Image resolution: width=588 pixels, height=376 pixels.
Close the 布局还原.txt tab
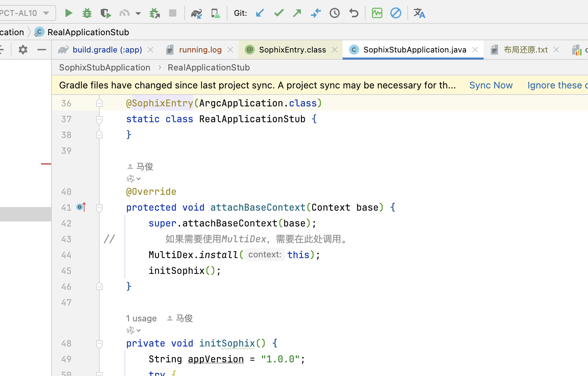[x=556, y=50]
